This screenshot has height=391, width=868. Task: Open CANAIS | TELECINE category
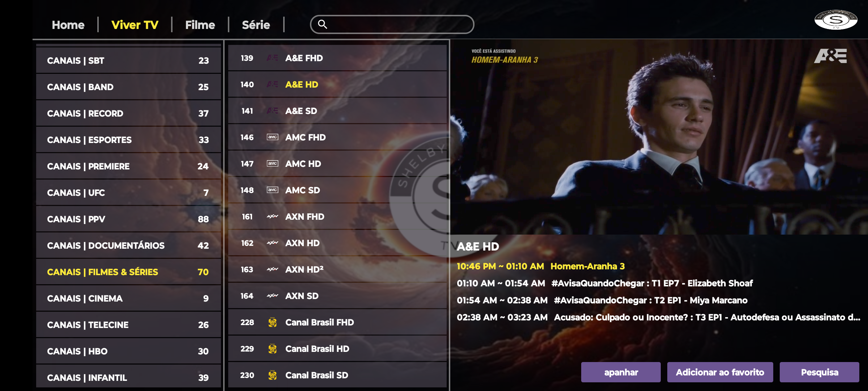[128, 325]
